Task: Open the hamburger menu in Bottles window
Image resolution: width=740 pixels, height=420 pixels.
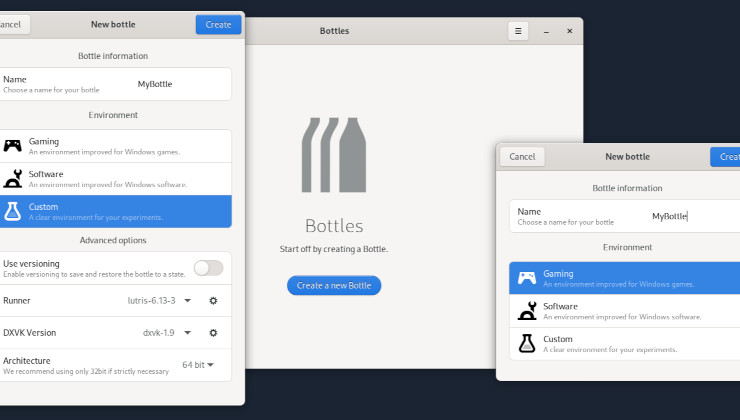Action: (x=518, y=31)
